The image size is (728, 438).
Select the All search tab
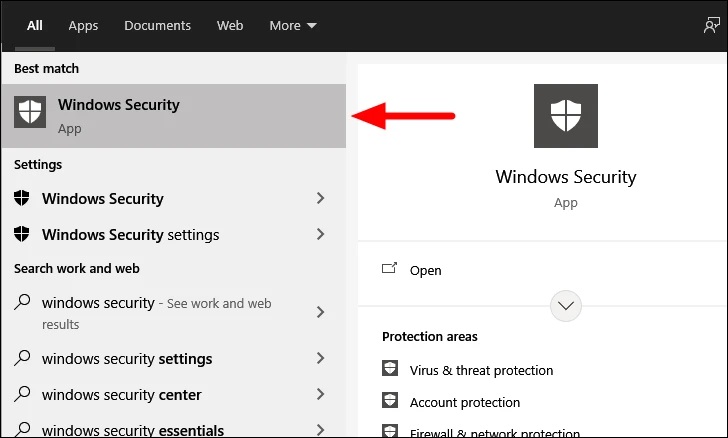35,26
